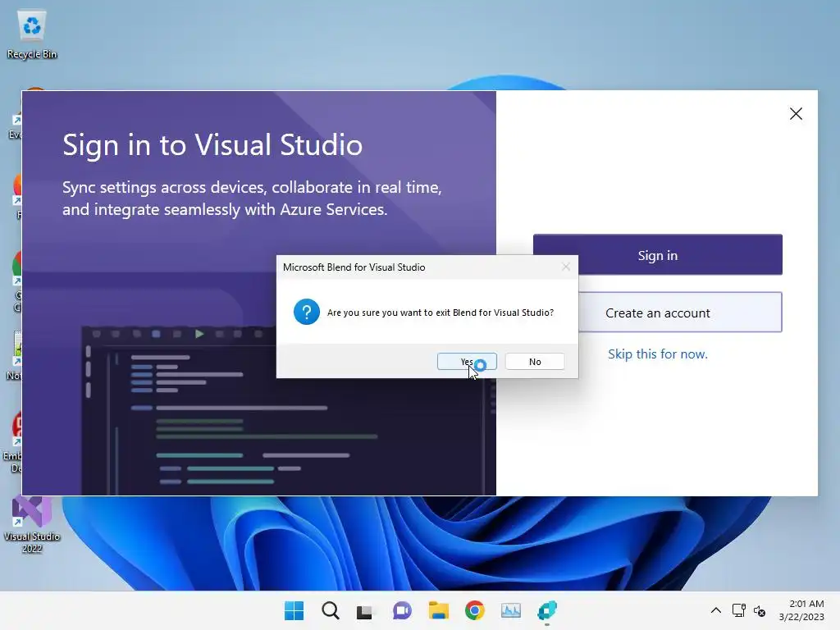Close the Microsoft Blend exit dialog
The height and width of the screenshot is (630, 840).
tap(566, 267)
